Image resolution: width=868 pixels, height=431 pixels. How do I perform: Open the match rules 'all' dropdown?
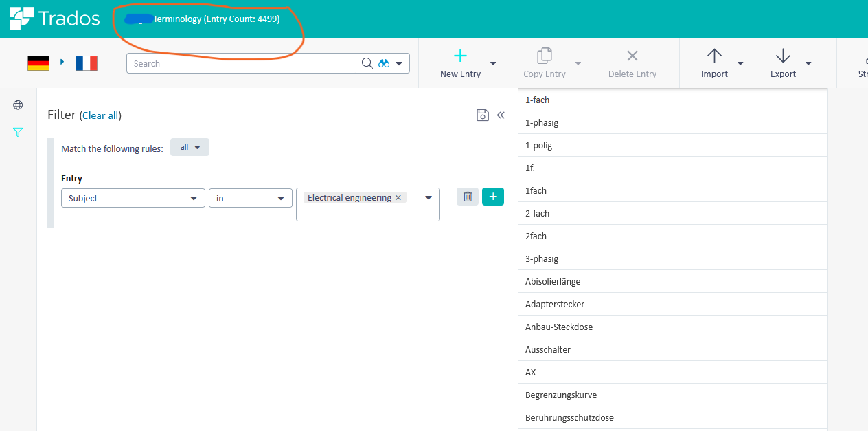[190, 147]
